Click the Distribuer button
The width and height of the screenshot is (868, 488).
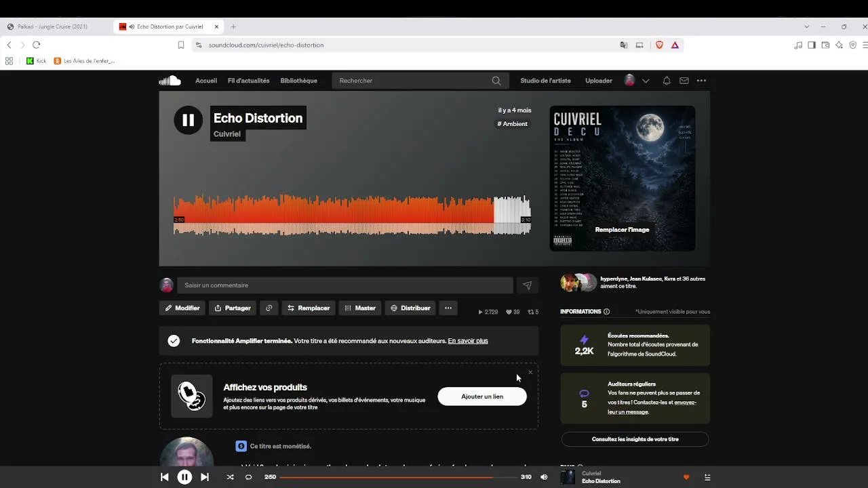point(410,308)
